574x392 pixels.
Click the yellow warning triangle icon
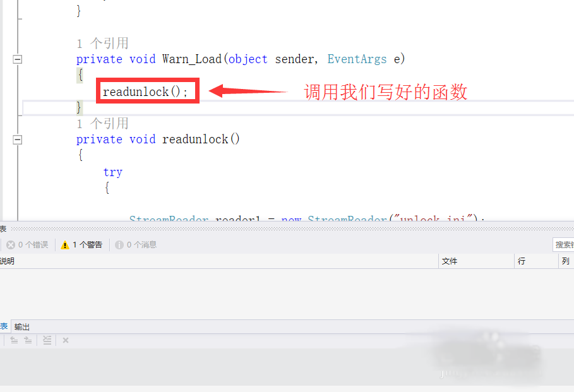coord(65,245)
